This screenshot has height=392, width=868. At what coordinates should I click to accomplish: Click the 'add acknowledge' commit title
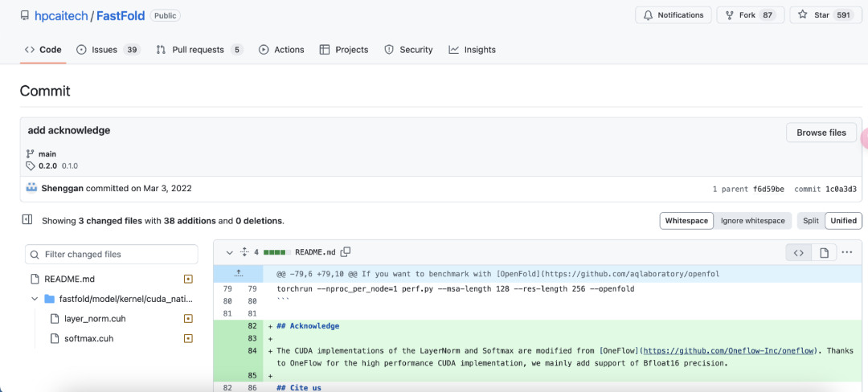tap(68, 130)
